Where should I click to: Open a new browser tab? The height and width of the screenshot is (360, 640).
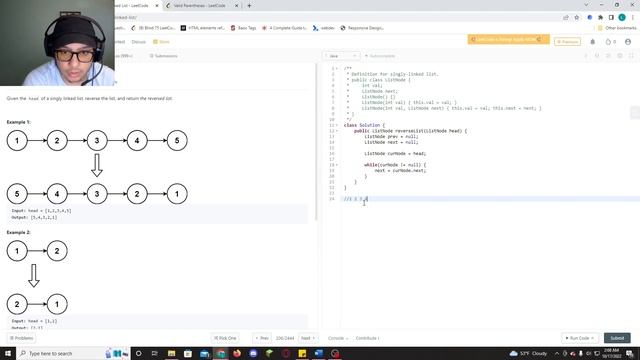249,6
